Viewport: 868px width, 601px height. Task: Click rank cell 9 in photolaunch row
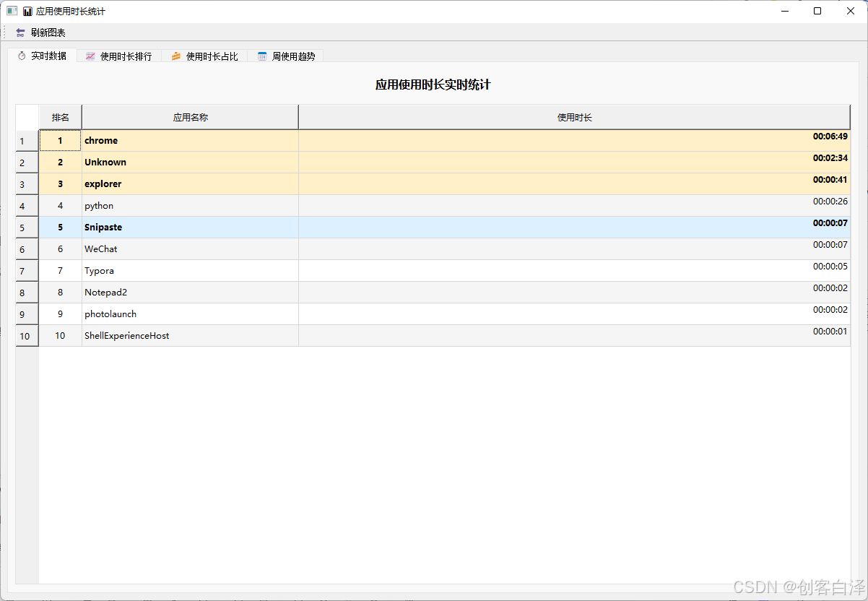[61, 314]
